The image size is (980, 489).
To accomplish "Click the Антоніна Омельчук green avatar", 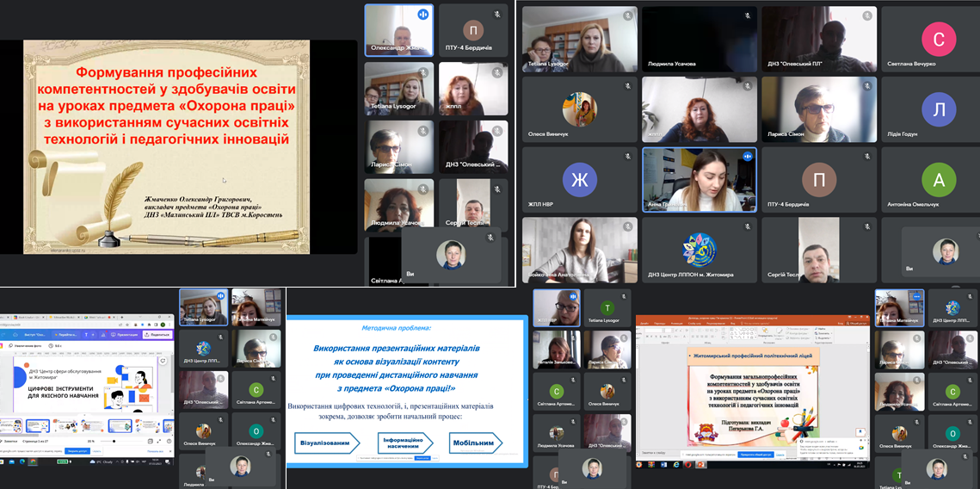I will 939,180.
